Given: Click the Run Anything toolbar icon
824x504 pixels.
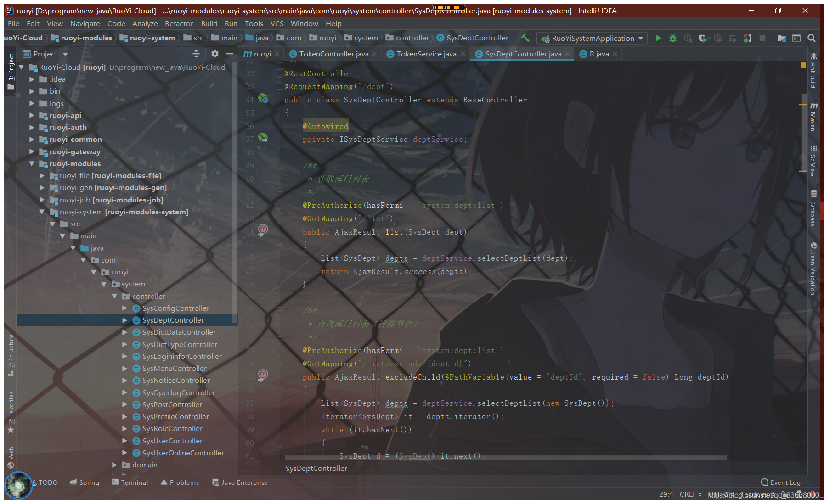Looking at the screenshot, I should (x=796, y=38).
